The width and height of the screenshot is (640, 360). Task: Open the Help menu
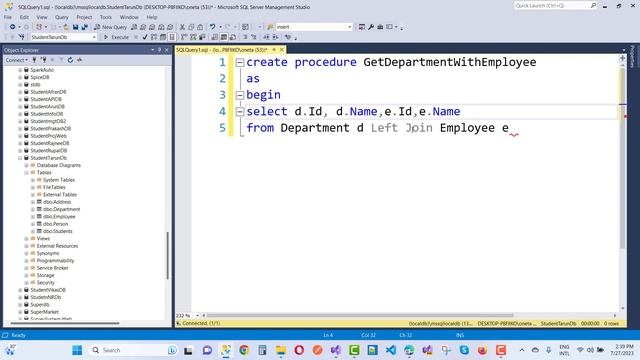click(x=152, y=17)
